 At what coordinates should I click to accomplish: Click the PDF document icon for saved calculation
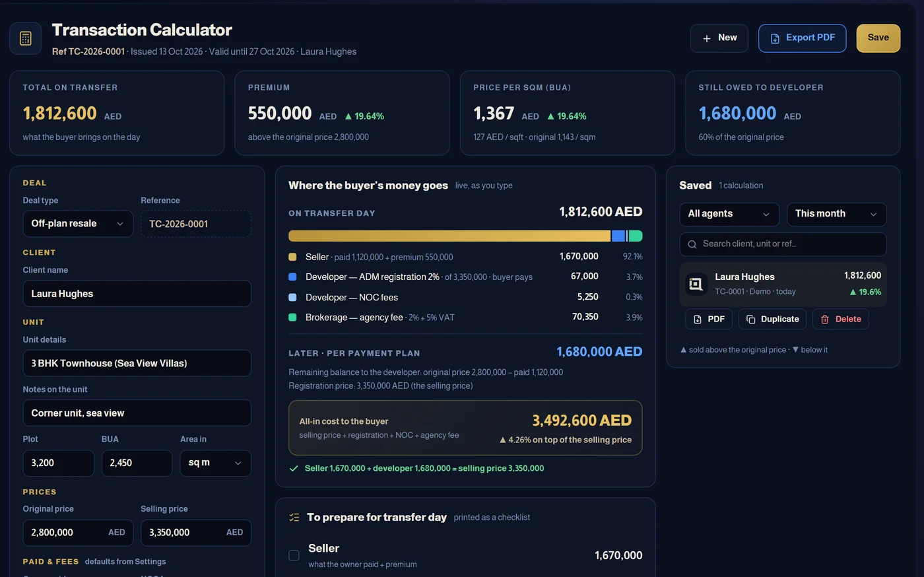tap(698, 320)
